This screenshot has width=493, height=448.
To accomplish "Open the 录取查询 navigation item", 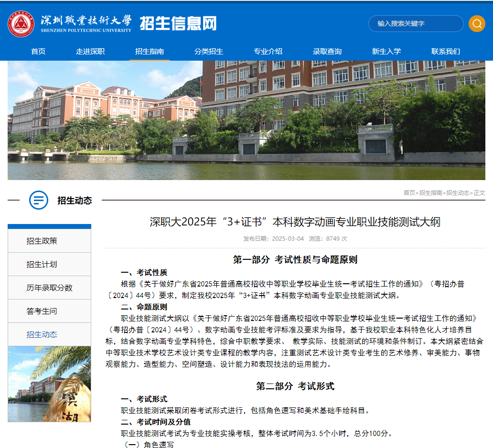I will click(x=327, y=51).
